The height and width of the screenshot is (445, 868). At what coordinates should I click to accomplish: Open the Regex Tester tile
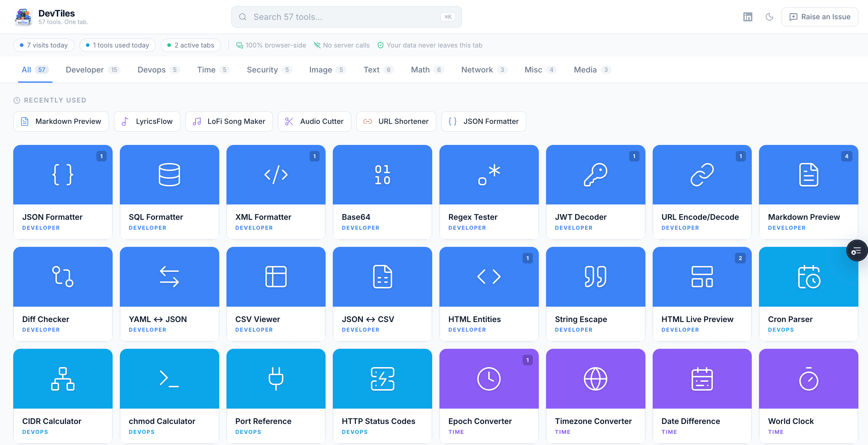(x=489, y=192)
